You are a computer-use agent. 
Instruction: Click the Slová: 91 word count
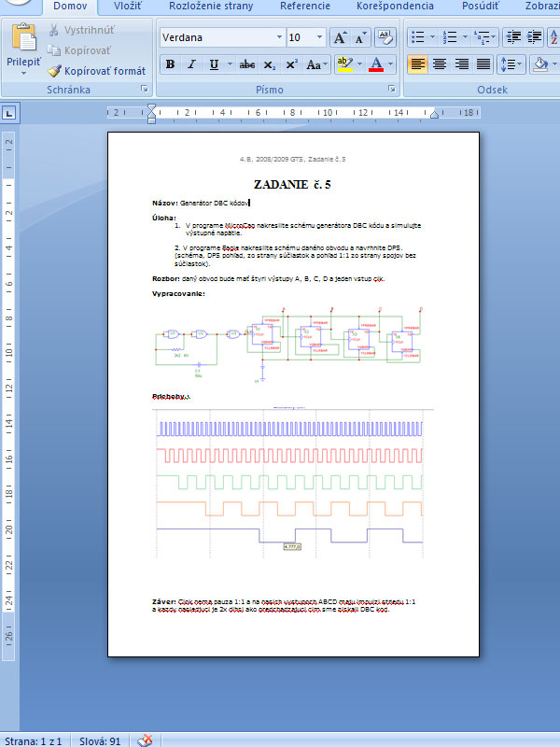100,741
